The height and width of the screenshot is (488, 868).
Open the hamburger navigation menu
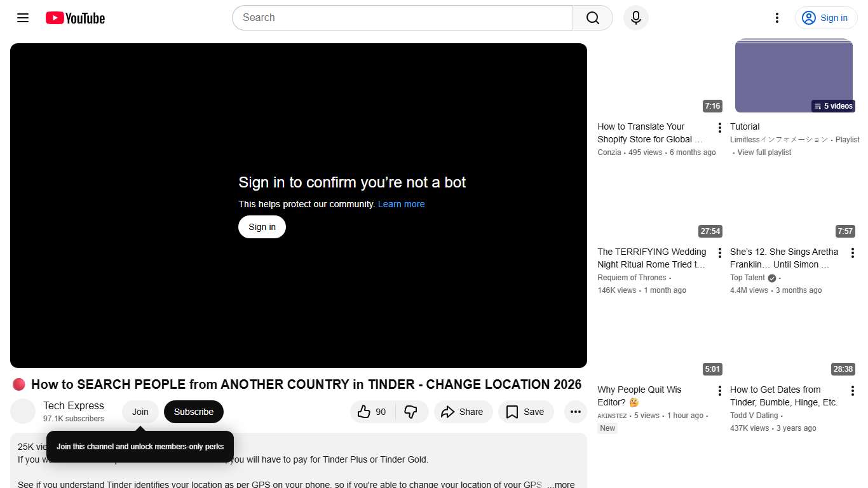pyautogui.click(x=22, y=18)
